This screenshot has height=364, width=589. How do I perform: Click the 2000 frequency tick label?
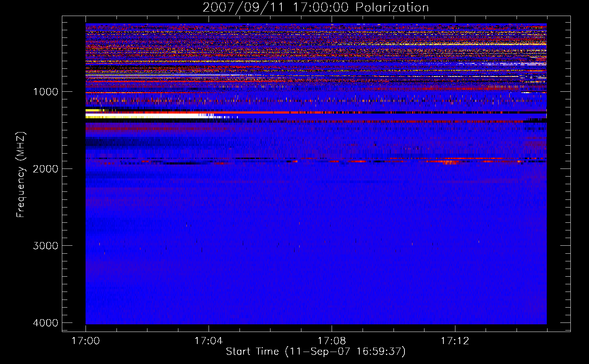pos(46,169)
